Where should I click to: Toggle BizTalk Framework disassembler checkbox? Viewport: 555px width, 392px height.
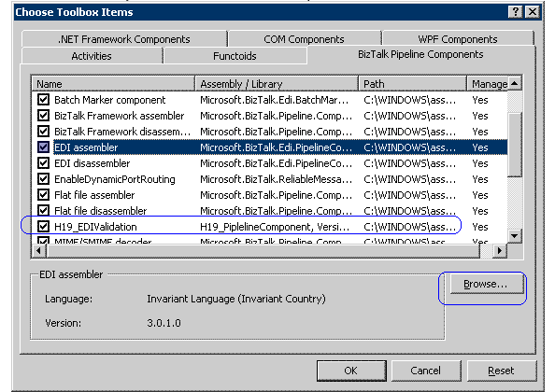44,132
